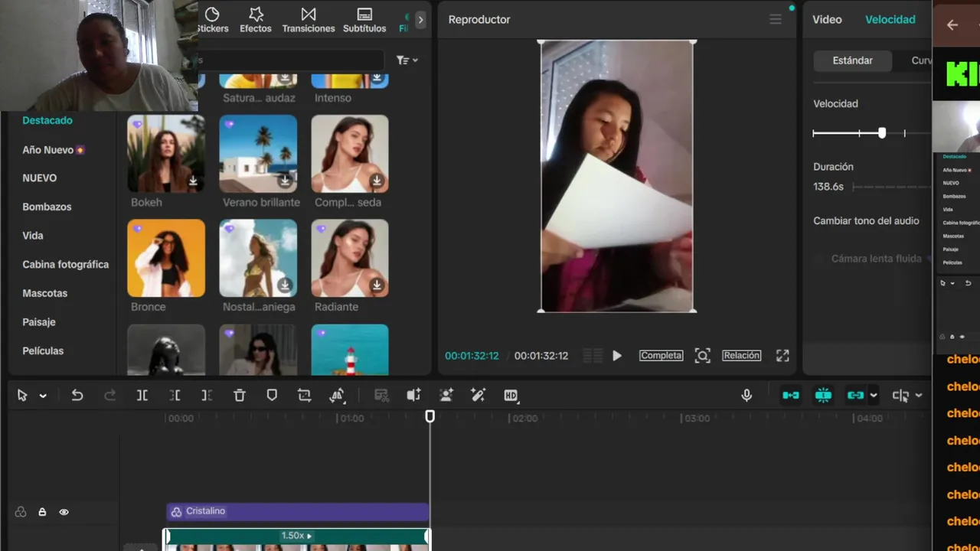
Task: Select the Cristalino filter clip
Action: tap(297, 511)
